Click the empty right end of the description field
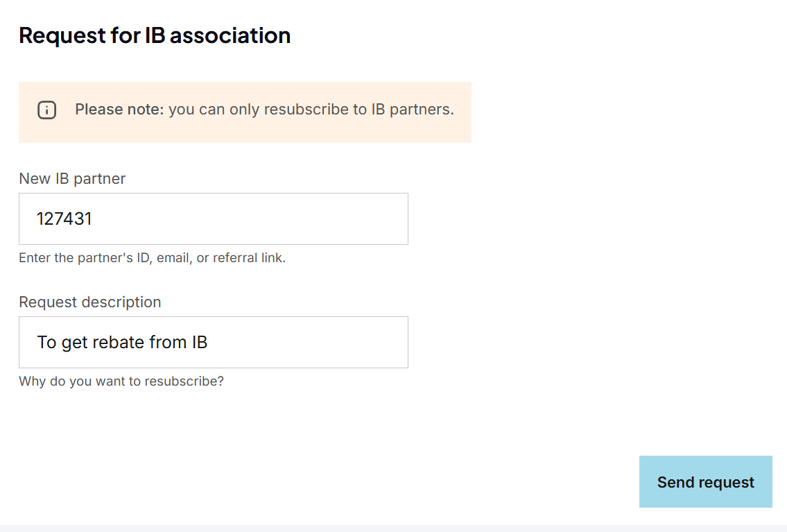Image resolution: width=787 pixels, height=532 pixels. coord(374,343)
